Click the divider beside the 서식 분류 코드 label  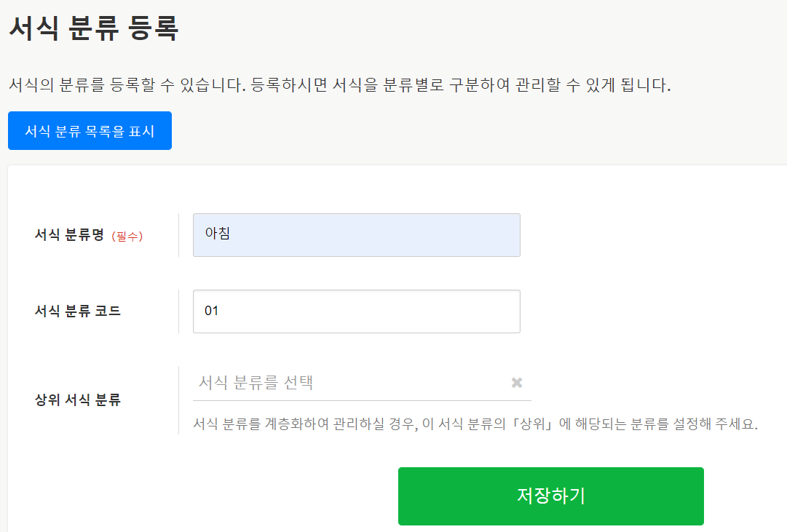(178, 311)
